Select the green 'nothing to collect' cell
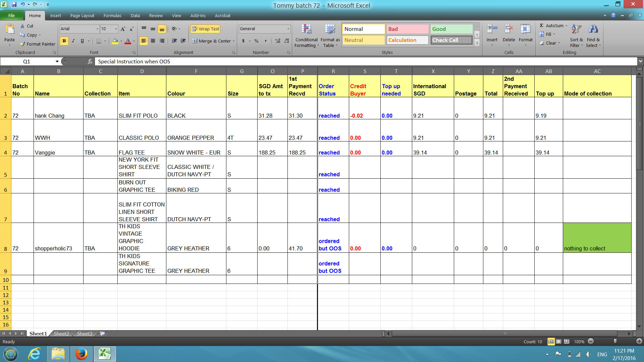 597,238
